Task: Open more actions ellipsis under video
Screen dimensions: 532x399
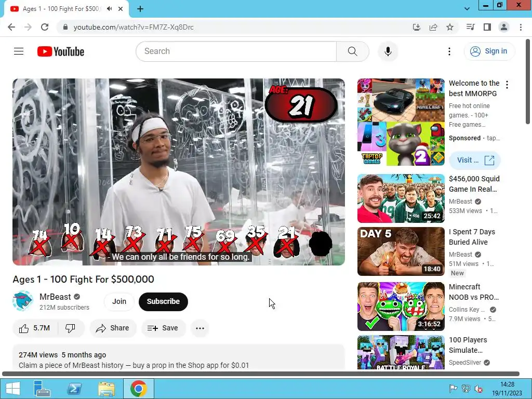Action: tap(200, 328)
